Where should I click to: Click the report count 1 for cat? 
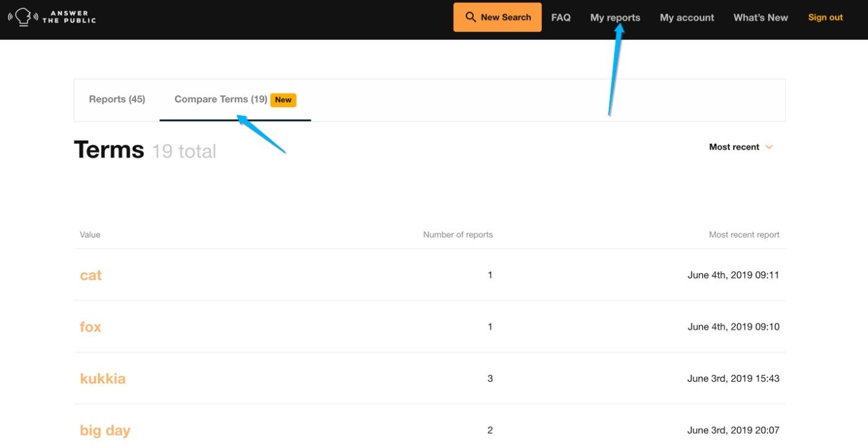[490, 275]
